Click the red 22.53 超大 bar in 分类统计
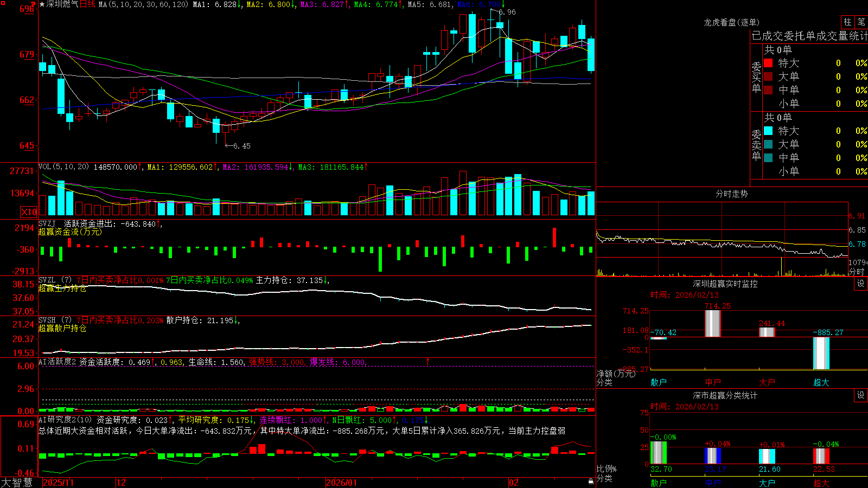 point(821,456)
